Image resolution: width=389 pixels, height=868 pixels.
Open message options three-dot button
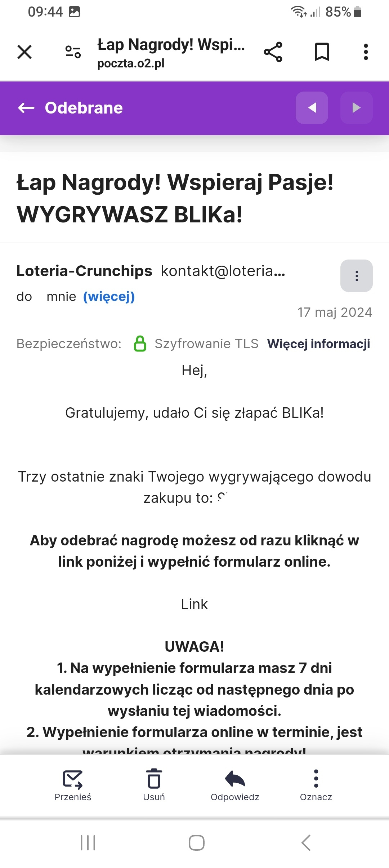tap(357, 276)
